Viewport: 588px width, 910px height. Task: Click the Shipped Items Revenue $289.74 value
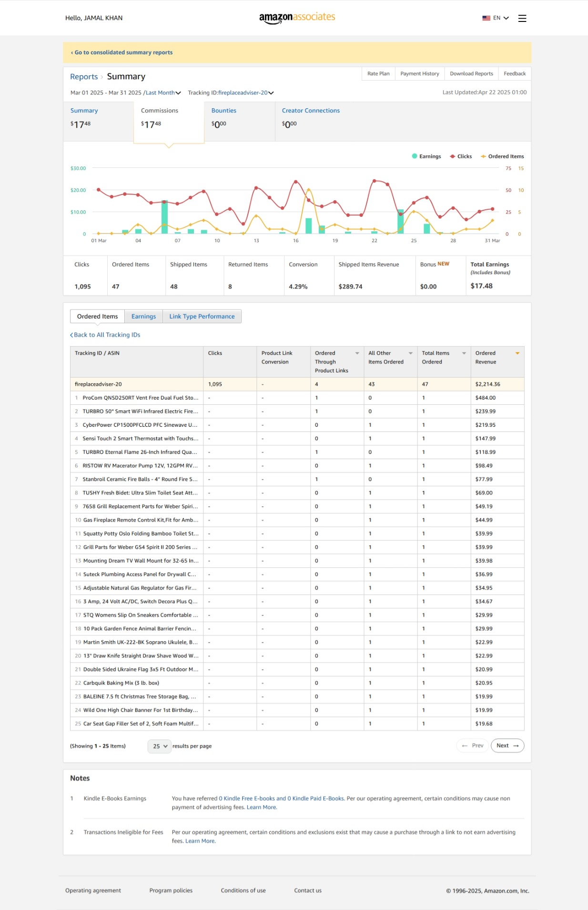pos(350,286)
